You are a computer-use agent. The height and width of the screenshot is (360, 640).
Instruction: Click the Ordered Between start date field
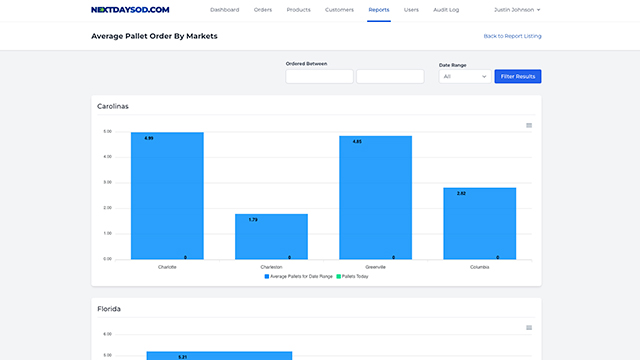(319, 76)
